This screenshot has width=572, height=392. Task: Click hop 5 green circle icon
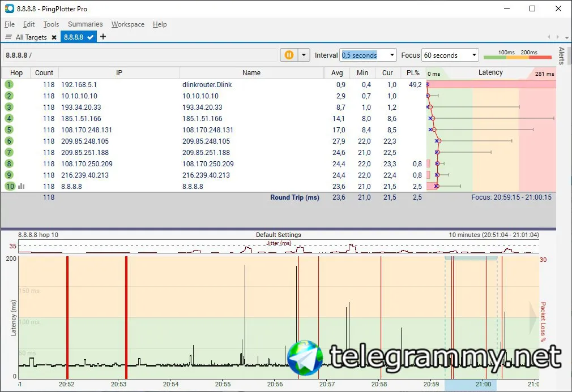click(x=9, y=130)
